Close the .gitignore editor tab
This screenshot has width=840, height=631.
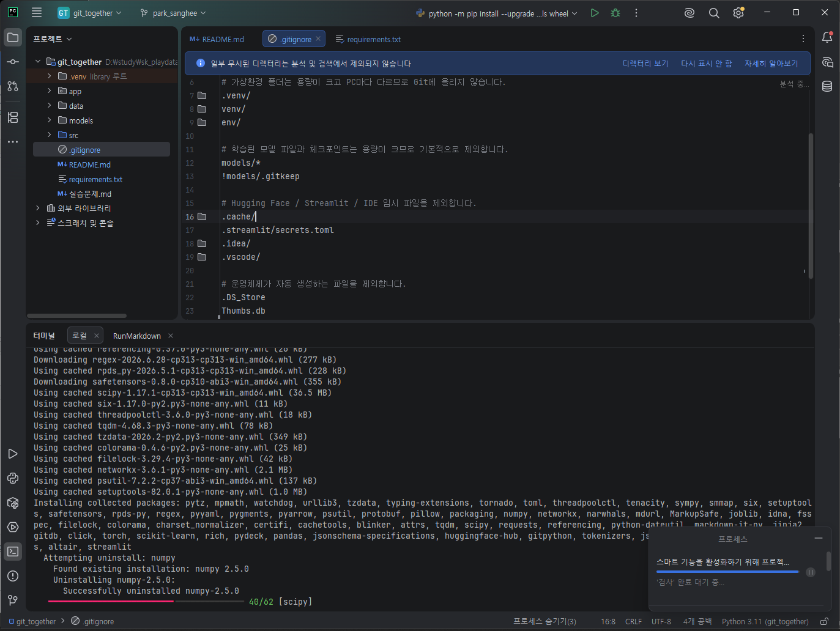click(x=318, y=39)
